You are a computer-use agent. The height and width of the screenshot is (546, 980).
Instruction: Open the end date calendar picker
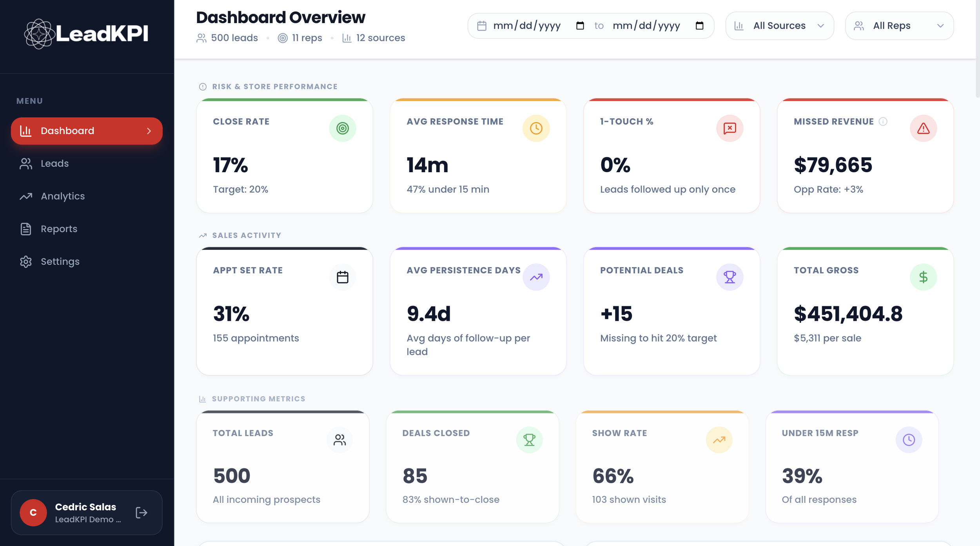699,26
